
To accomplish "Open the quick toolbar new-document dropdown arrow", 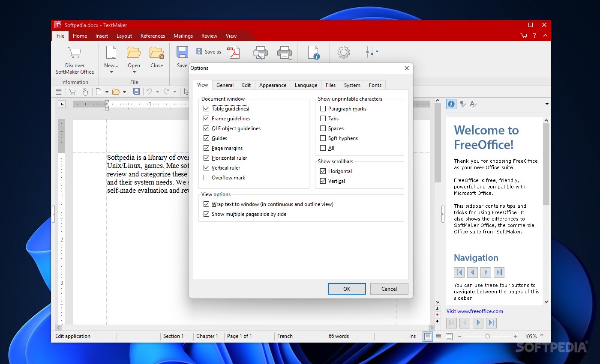I will 107,92.
